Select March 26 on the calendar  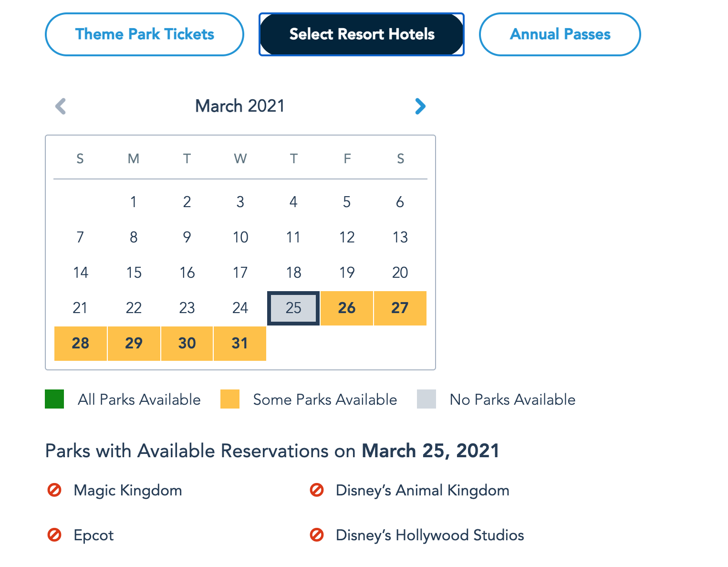[x=347, y=308]
